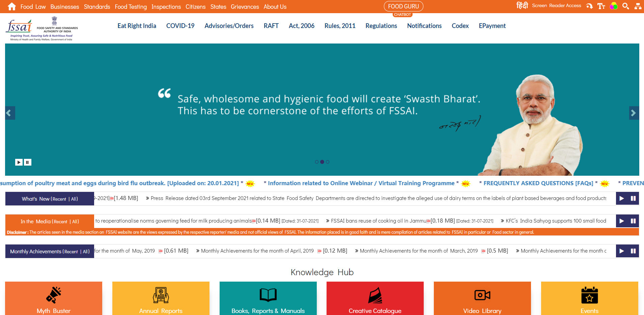Open the Act, 2006 page
Image resolution: width=644 pixels, height=315 pixels.
coord(302,26)
